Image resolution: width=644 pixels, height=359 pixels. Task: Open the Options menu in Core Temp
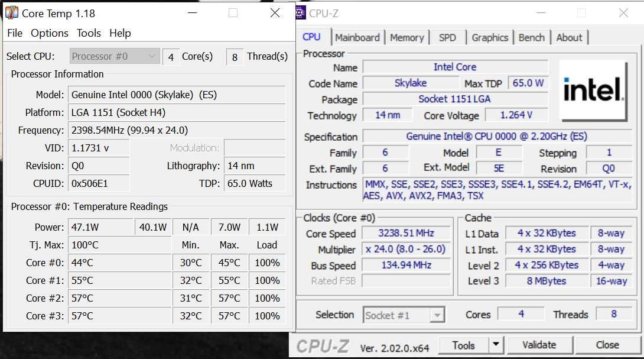49,33
